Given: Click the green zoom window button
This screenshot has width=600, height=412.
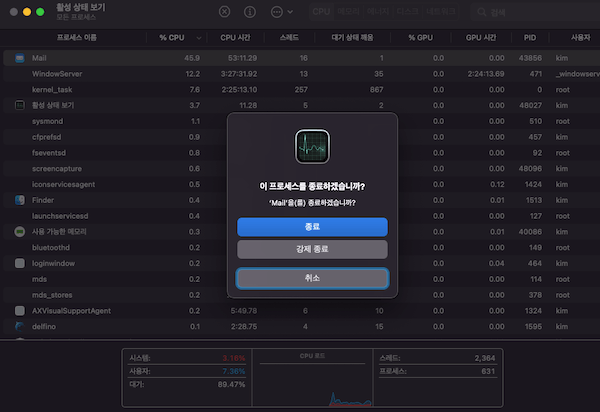Looking at the screenshot, I should coord(40,12).
